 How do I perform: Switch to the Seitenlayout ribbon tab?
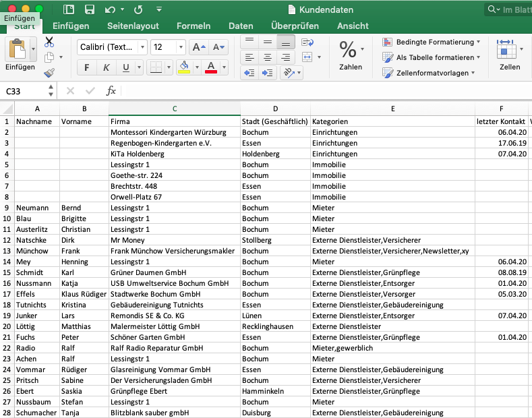coord(133,26)
